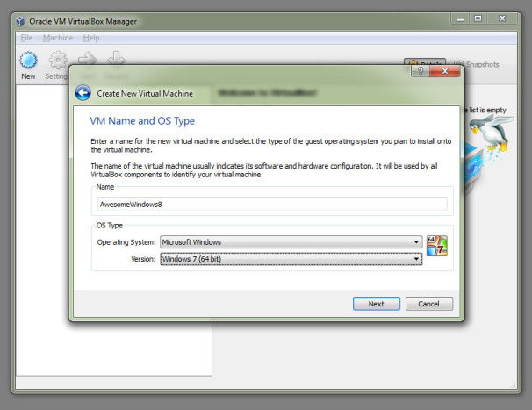Open the Help menu
532x410 pixels.
point(91,38)
